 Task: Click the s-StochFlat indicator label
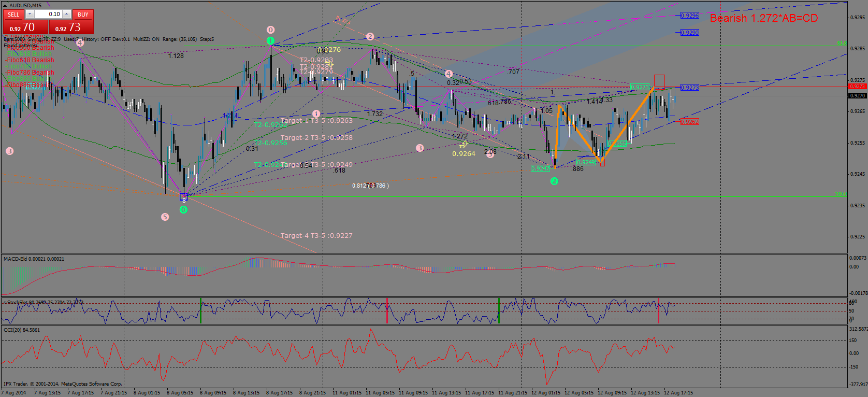[x=43, y=302]
